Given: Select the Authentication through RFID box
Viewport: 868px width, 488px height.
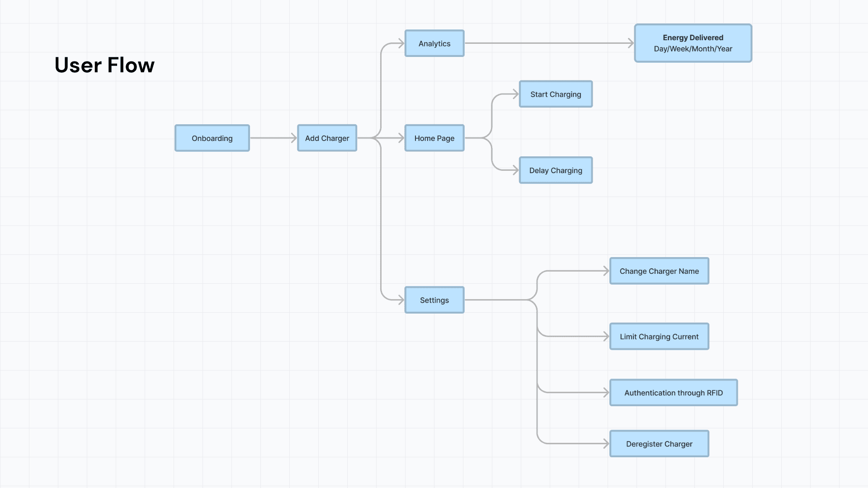Looking at the screenshot, I should pyautogui.click(x=673, y=393).
